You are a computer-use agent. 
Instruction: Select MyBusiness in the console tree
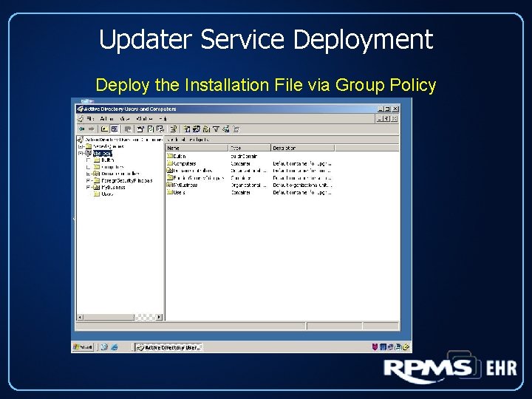point(113,187)
